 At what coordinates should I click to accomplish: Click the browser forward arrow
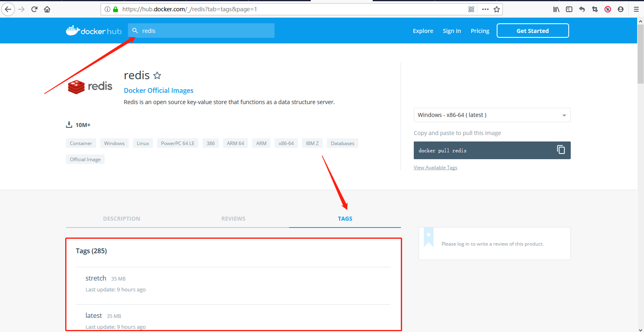pyautogui.click(x=22, y=9)
